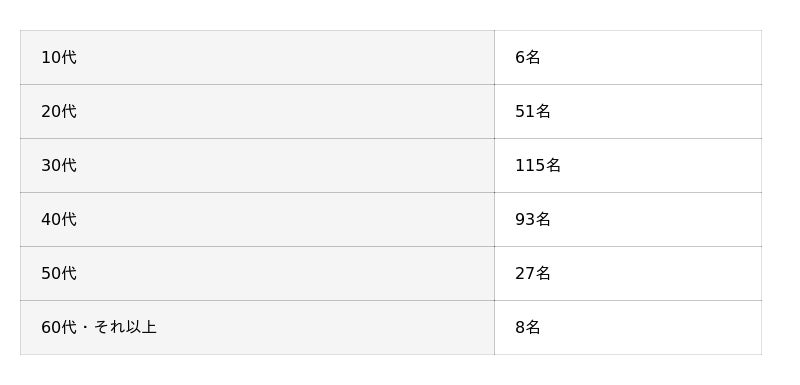Screen dimensions: 800x385
Task: Click the 名 character after 93
Action: point(543,220)
